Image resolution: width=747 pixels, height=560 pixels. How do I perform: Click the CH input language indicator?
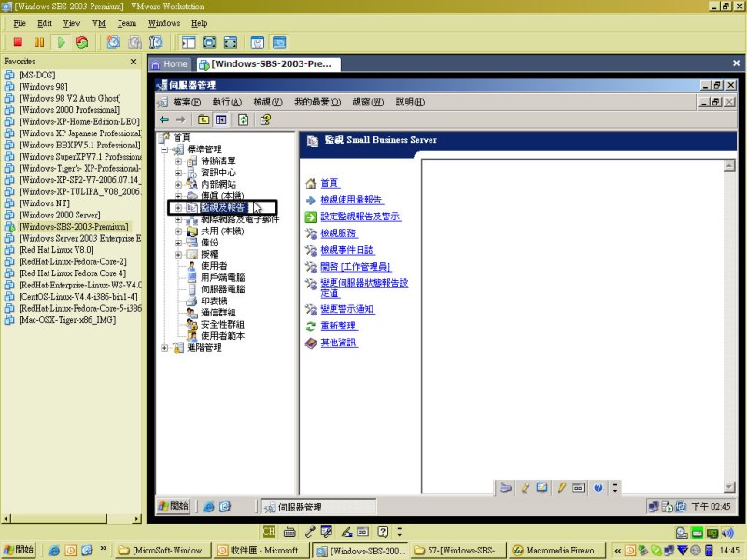click(269, 531)
